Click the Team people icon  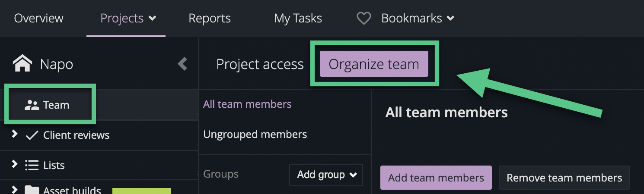click(32, 105)
